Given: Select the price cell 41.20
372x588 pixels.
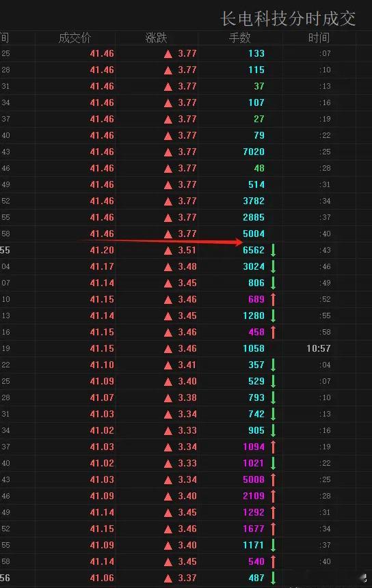Looking at the screenshot, I should pos(102,250).
